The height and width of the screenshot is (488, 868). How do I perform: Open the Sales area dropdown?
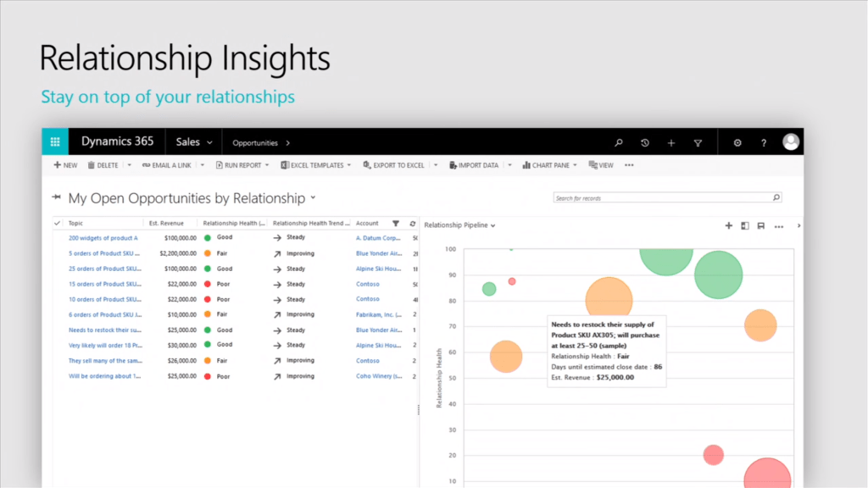[193, 141]
